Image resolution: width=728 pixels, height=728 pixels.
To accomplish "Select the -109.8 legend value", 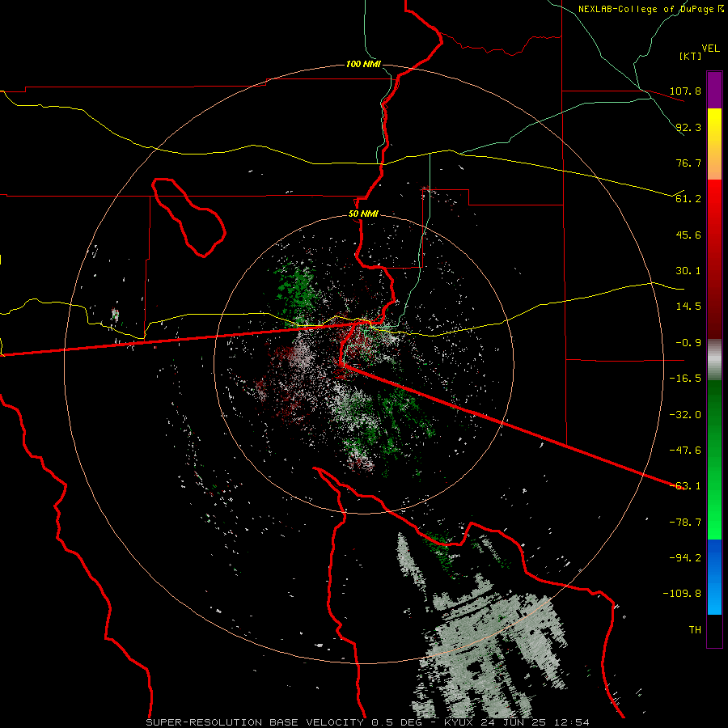I will point(683,594).
